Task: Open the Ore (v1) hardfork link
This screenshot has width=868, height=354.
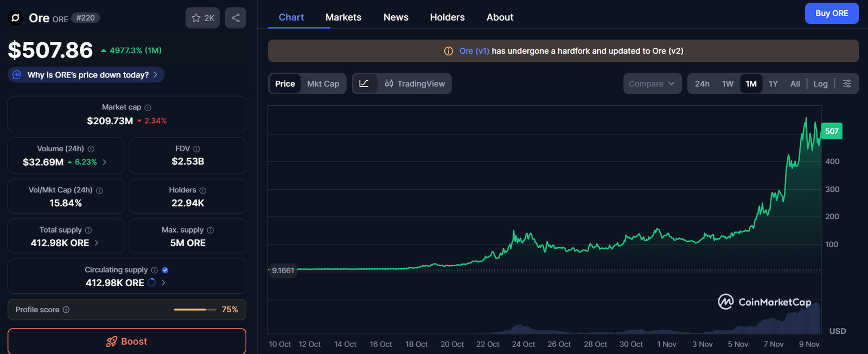Action: (474, 51)
